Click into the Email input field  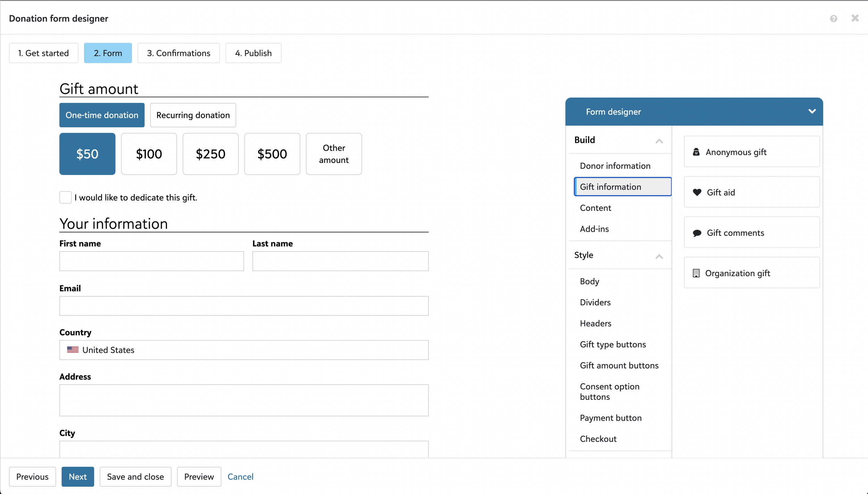(244, 306)
